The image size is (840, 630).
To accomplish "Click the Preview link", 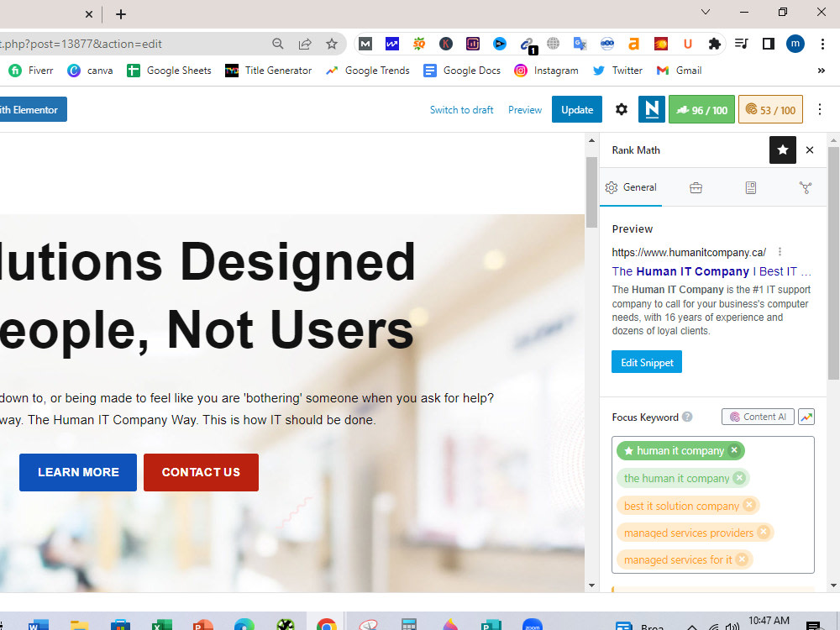I will [525, 110].
